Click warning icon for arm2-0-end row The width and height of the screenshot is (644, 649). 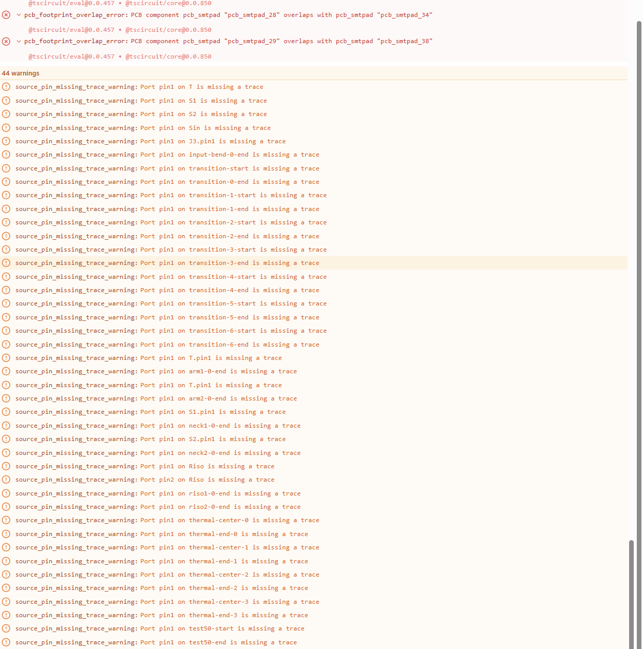click(x=6, y=398)
